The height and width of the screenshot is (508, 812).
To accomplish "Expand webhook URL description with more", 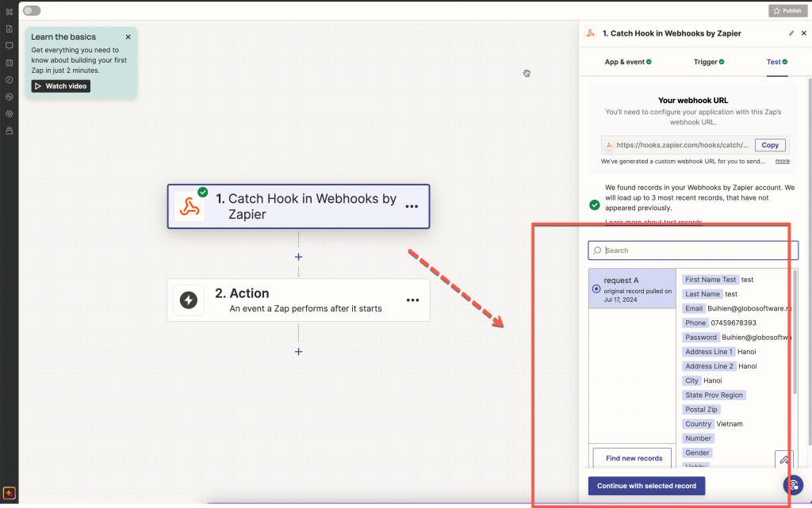I will tap(782, 161).
